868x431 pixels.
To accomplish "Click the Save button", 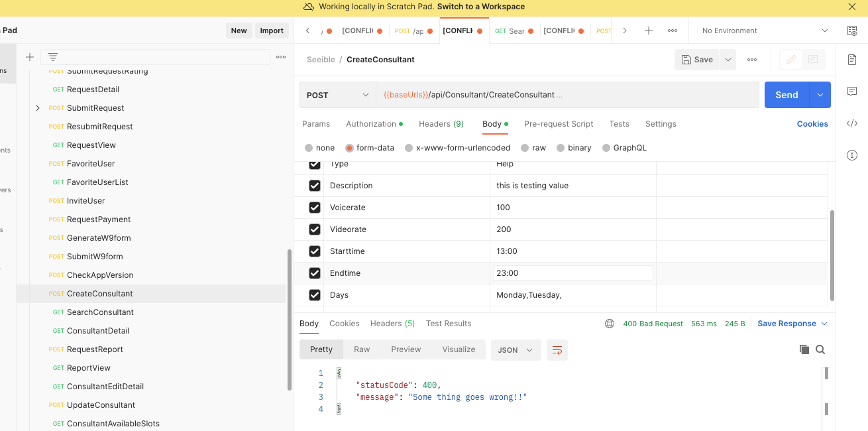I will pyautogui.click(x=697, y=60).
